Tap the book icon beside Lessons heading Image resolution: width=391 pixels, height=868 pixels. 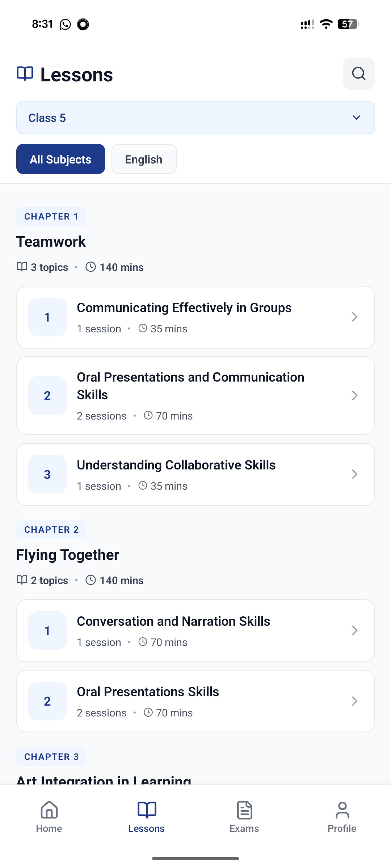coord(25,74)
